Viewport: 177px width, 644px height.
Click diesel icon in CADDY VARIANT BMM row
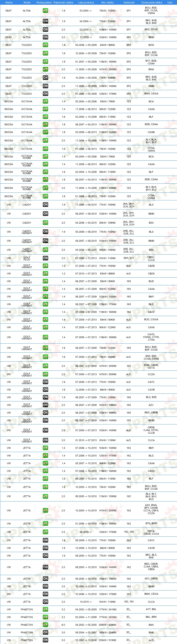pos(45,241)
